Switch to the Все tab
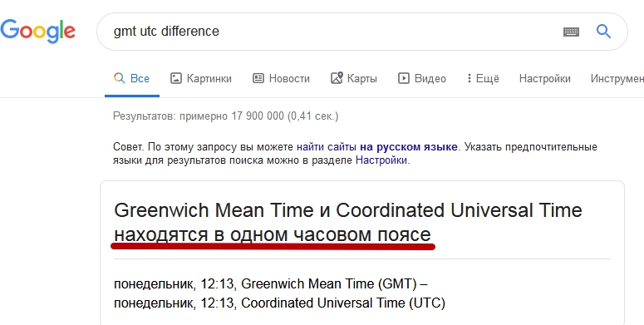 pos(132,78)
